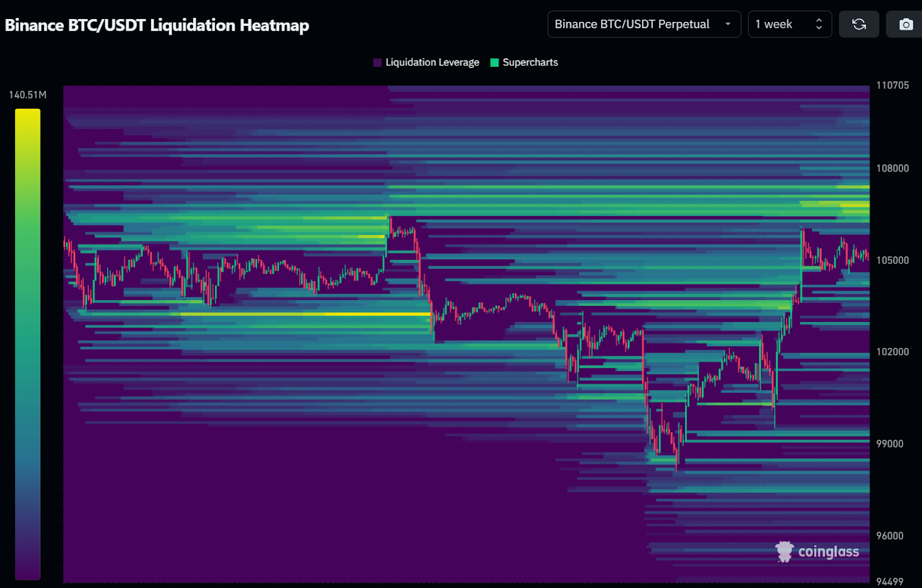Image resolution: width=922 pixels, height=588 pixels.
Task: Click the 94499 price axis label
Action: tap(890, 582)
